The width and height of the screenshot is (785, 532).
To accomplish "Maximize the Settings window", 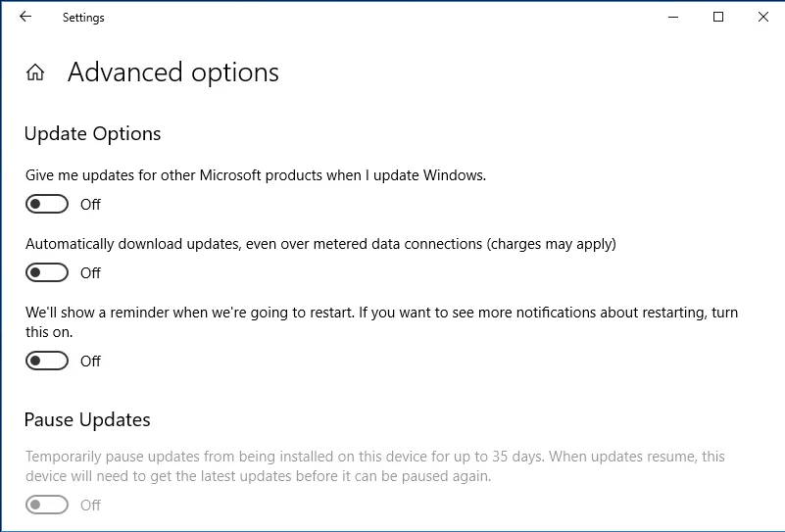I will point(718,17).
